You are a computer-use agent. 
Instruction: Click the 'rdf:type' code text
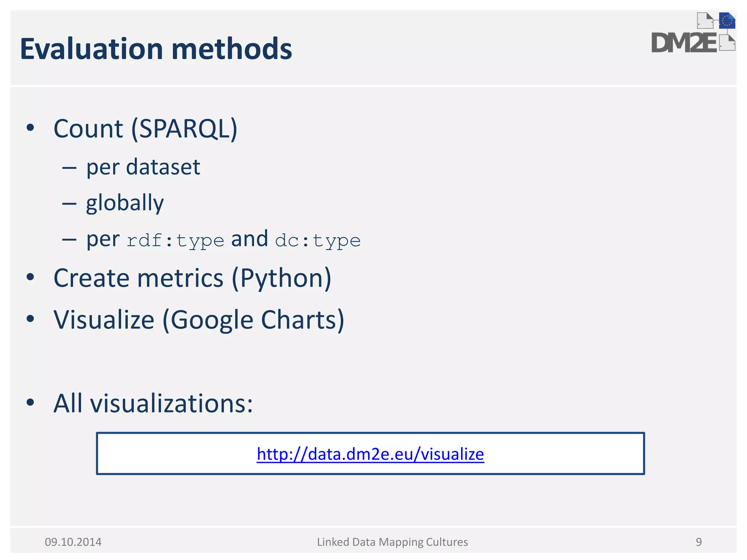175,241
